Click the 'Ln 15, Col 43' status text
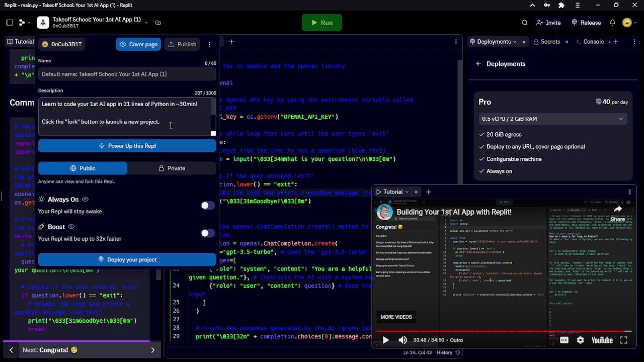Viewport: 644px width, 362px height. (x=418, y=352)
